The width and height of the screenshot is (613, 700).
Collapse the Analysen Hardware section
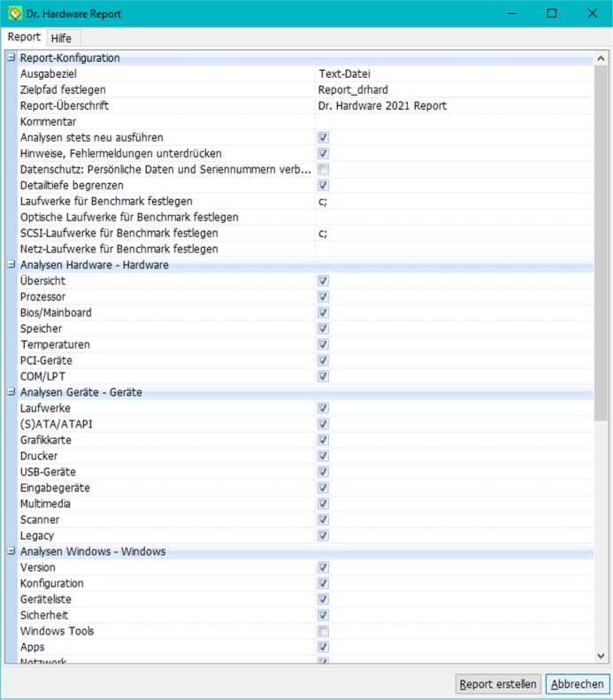11,265
